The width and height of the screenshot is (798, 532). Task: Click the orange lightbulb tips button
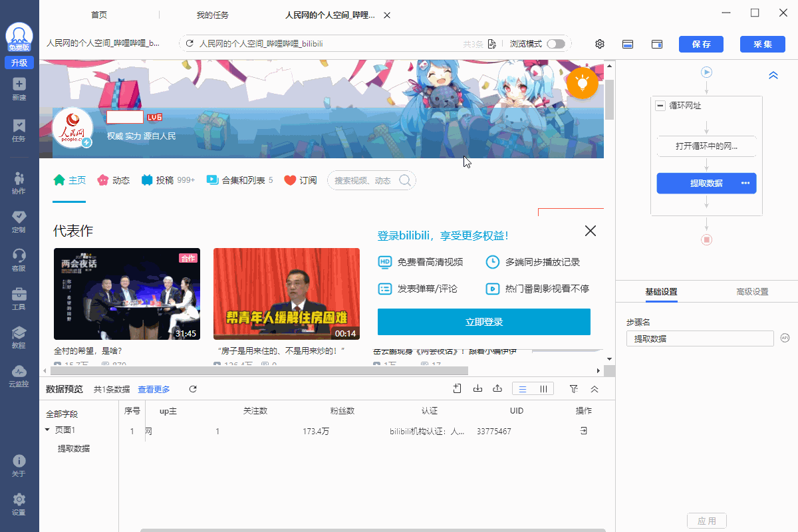[x=583, y=83]
